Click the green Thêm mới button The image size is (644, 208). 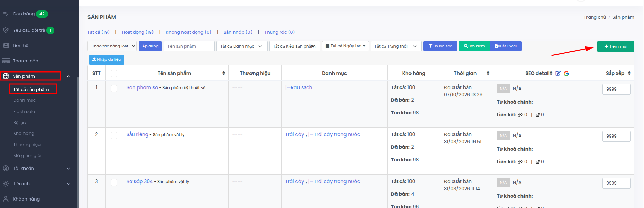pos(616,46)
